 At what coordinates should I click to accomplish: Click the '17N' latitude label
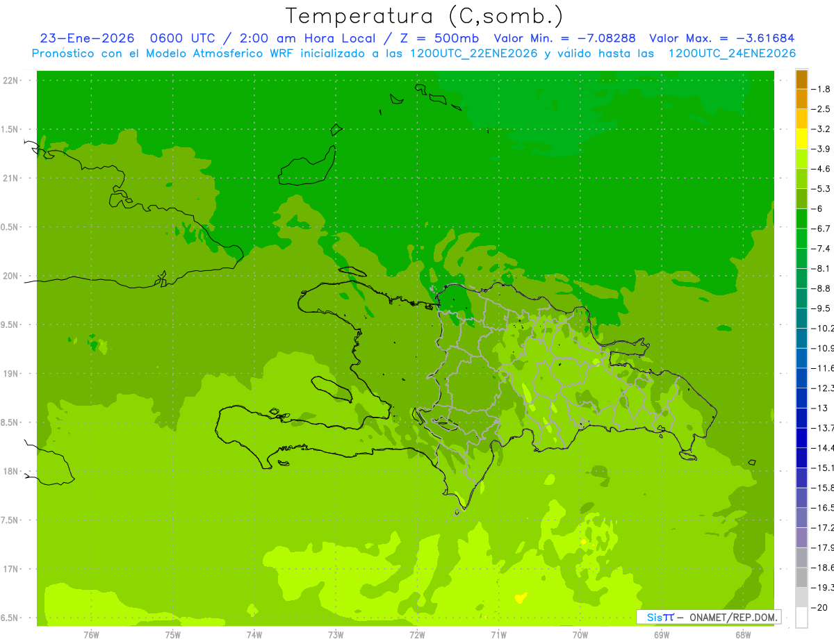pos(10,569)
